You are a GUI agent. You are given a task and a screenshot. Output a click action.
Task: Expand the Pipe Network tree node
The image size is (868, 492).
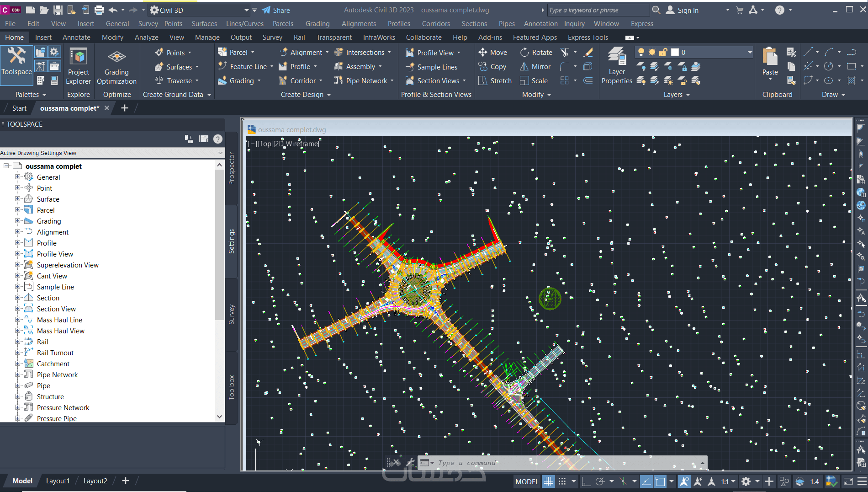17,374
